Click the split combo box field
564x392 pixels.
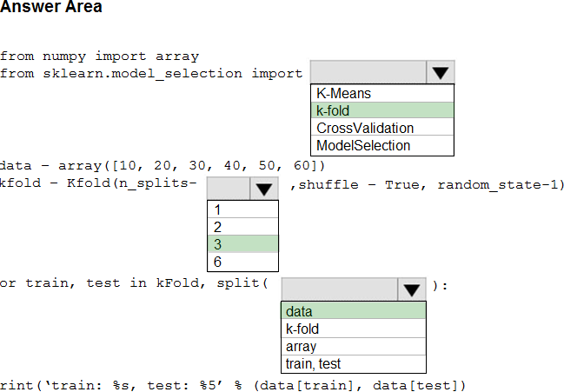pyautogui.click(x=340, y=289)
